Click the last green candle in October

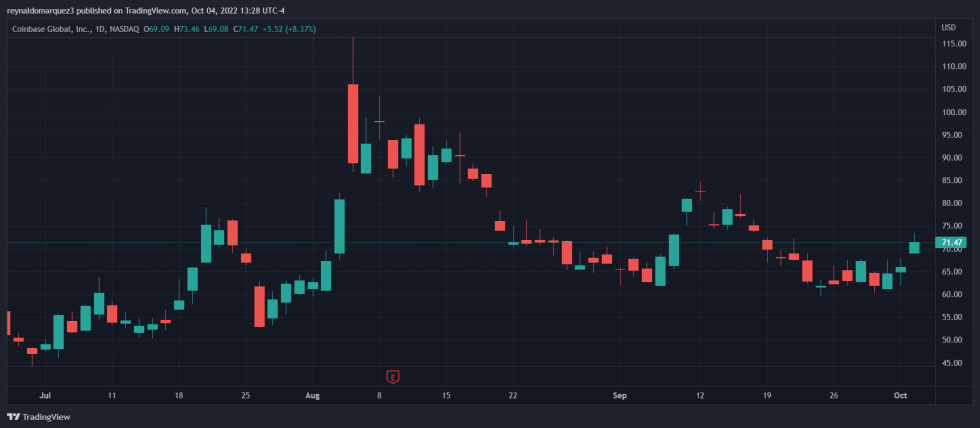click(x=914, y=247)
